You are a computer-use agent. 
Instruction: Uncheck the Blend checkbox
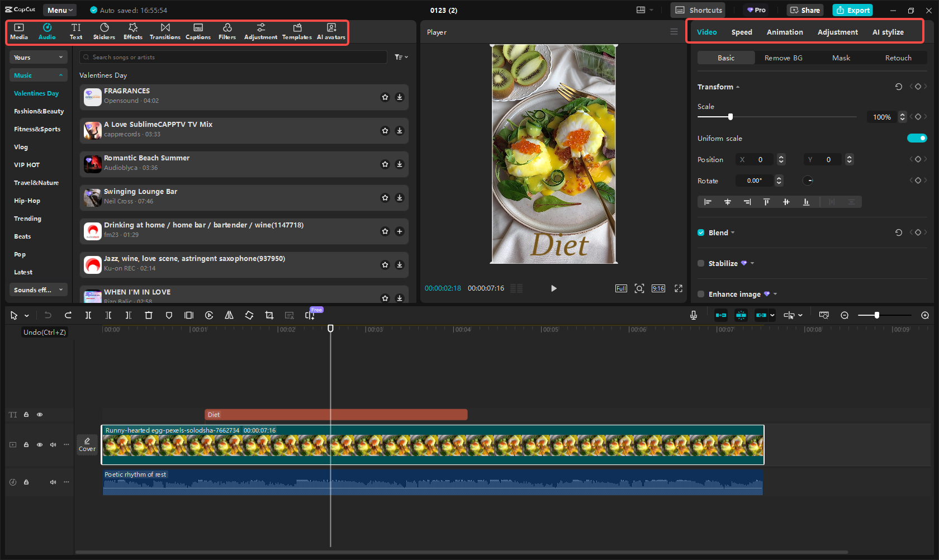coord(701,232)
